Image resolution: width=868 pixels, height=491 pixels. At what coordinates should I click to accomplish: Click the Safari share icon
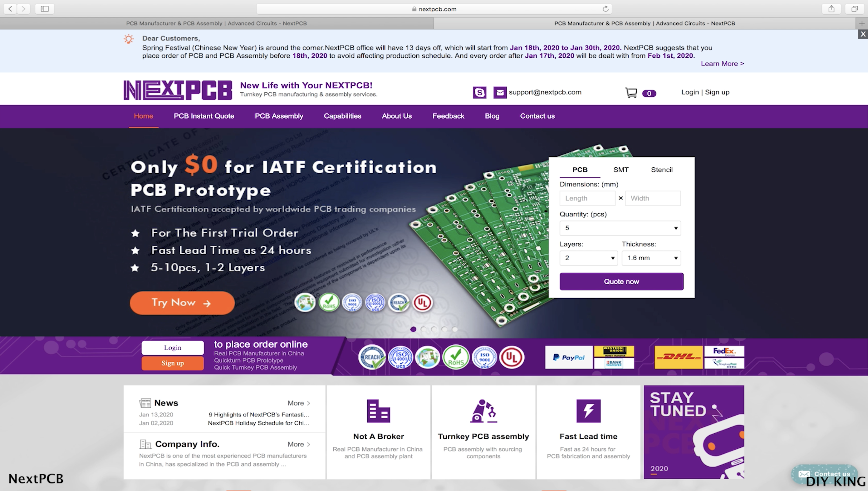point(831,9)
